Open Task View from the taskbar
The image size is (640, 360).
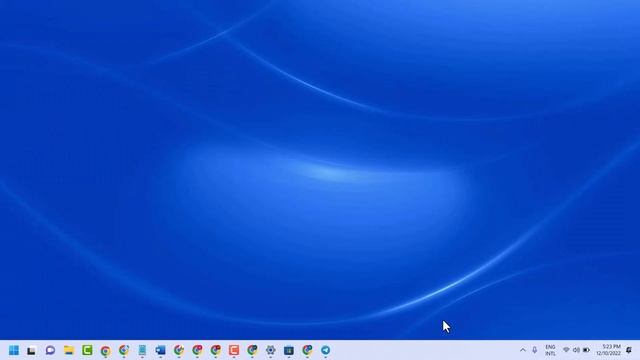pos(31,350)
